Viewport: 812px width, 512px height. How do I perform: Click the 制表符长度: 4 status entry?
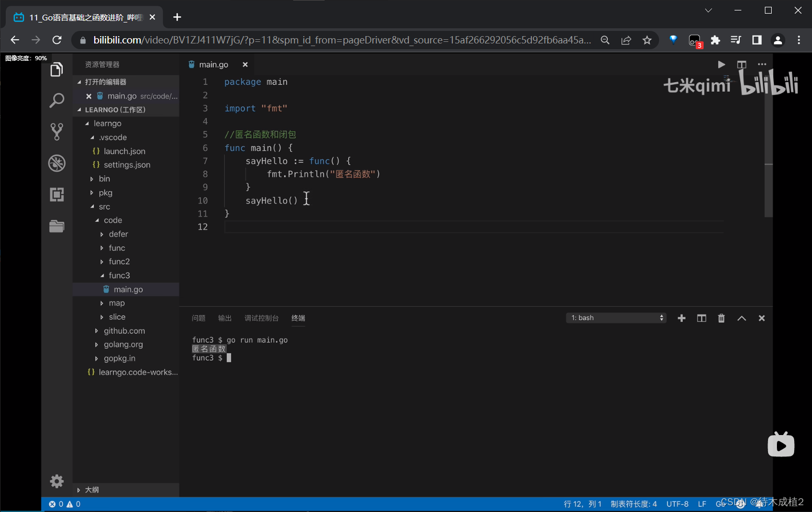(633, 504)
